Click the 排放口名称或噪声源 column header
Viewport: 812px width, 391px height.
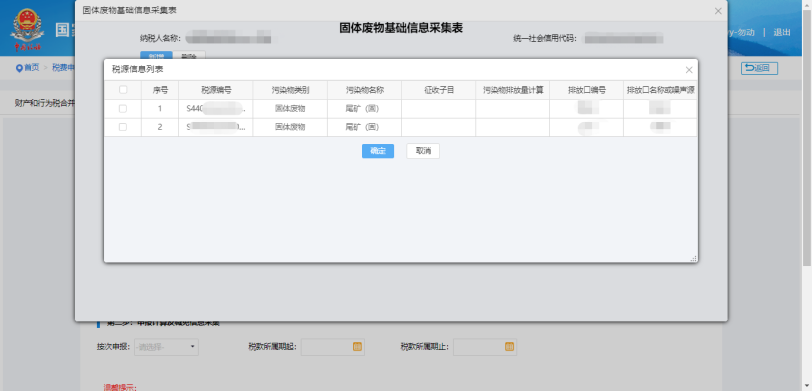click(660, 90)
